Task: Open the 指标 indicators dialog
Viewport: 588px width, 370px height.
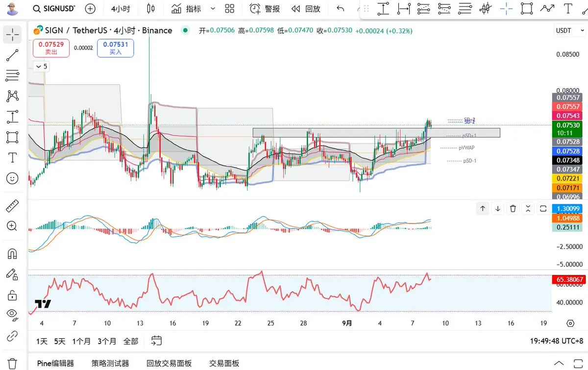Action: [x=186, y=8]
